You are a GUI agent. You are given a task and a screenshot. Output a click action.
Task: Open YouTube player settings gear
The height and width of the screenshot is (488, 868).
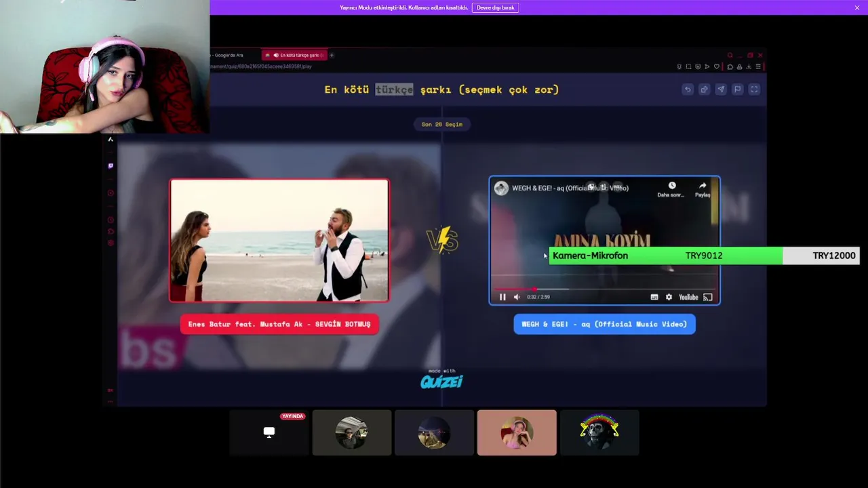pos(669,297)
